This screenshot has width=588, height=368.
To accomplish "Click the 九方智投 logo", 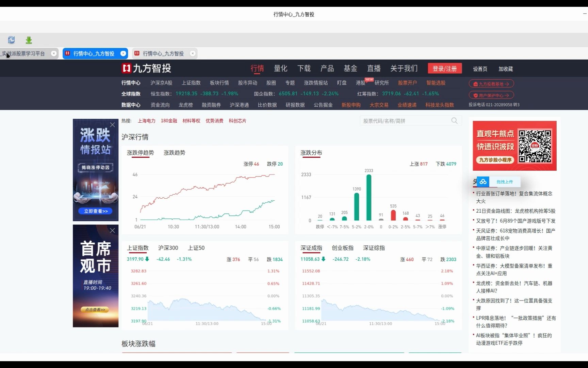I will (146, 68).
